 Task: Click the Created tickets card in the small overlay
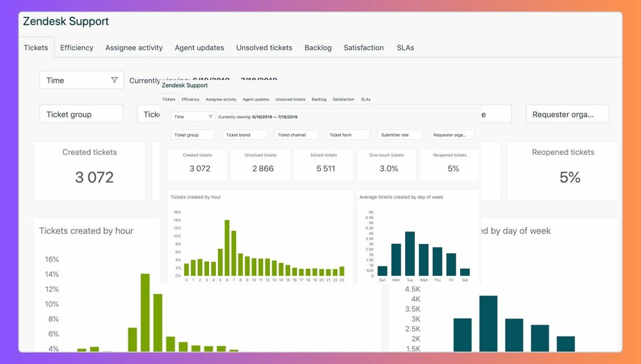tap(197, 165)
